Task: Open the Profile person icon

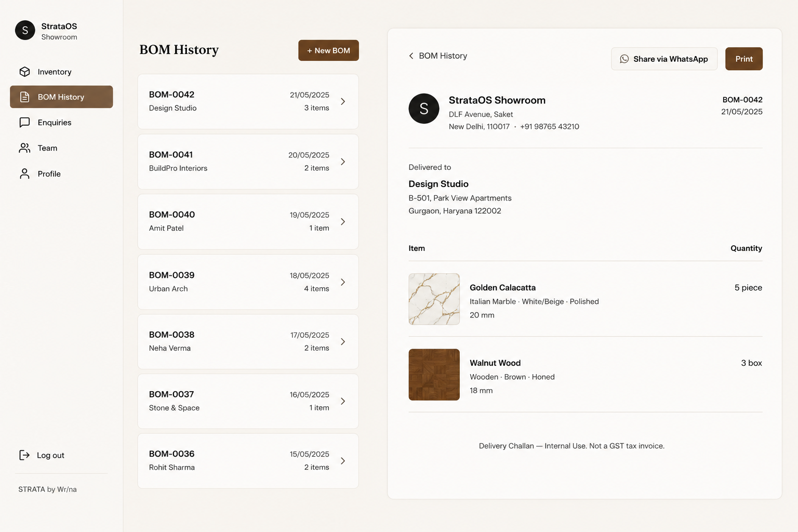Action: pyautogui.click(x=24, y=174)
